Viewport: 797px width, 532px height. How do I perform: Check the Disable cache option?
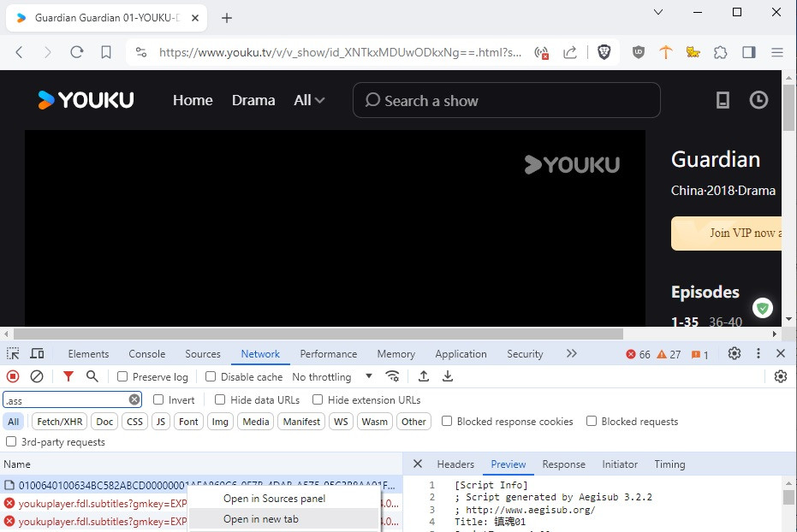211,377
